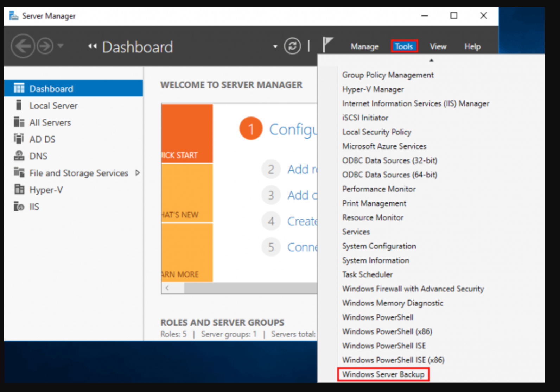Click Create a server group link
Viewport: 560px width, 392px height.
pyautogui.click(x=302, y=221)
